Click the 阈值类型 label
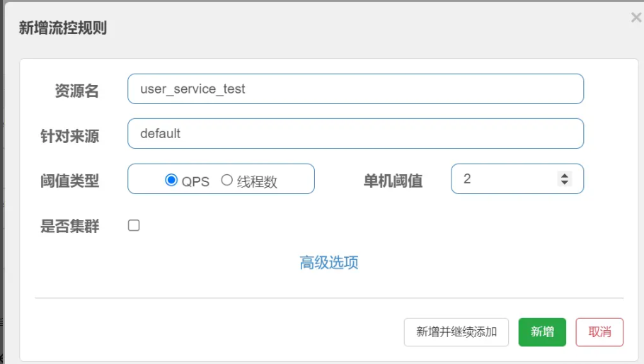 tap(70, 181)
